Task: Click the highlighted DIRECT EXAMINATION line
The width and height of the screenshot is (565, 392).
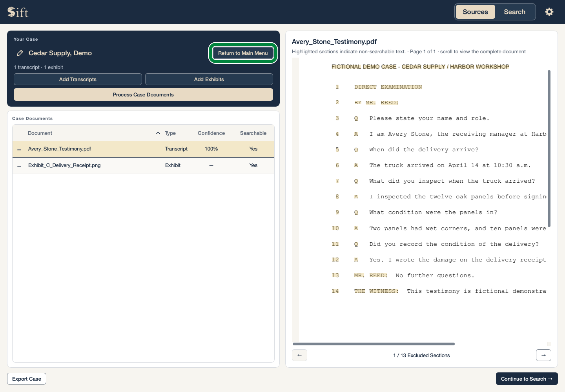Action: pyautogui.click(x=388, y=87)
